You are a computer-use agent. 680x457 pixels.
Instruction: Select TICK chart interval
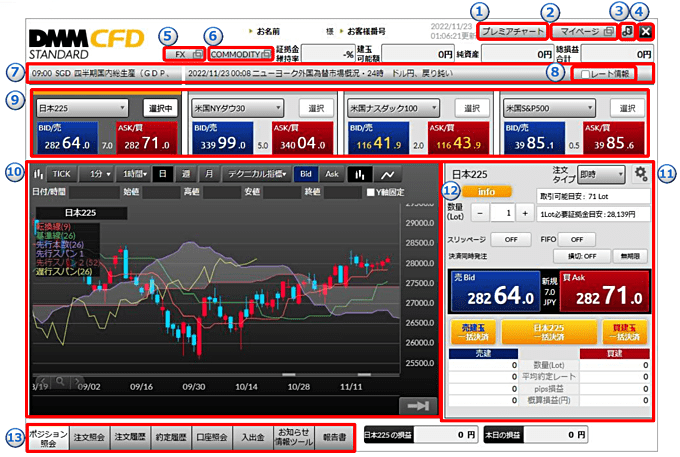(x=62, y=174)
